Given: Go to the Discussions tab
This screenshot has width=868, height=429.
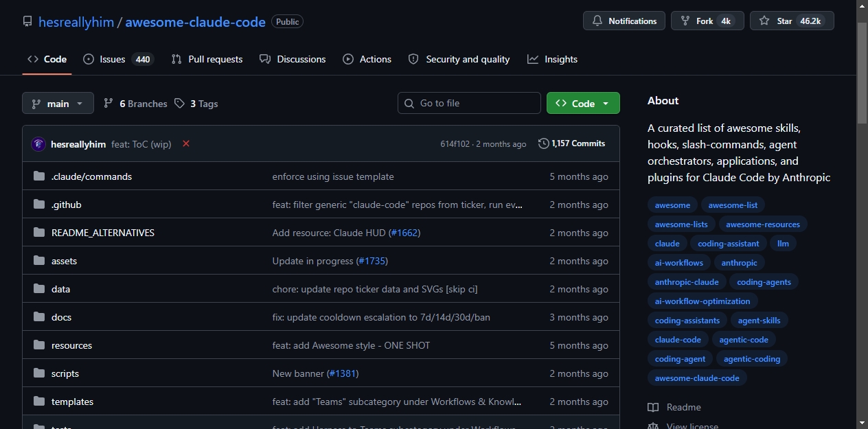Looking at the screenshot, I should click(293, 59).
